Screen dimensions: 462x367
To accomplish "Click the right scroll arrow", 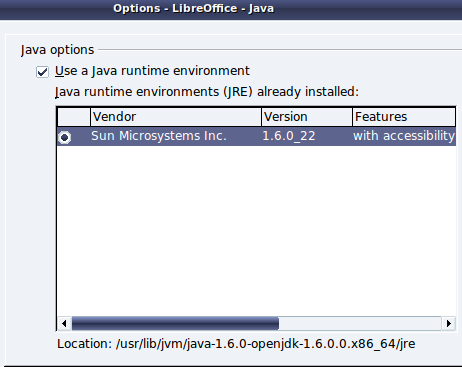I will [449, 323].
